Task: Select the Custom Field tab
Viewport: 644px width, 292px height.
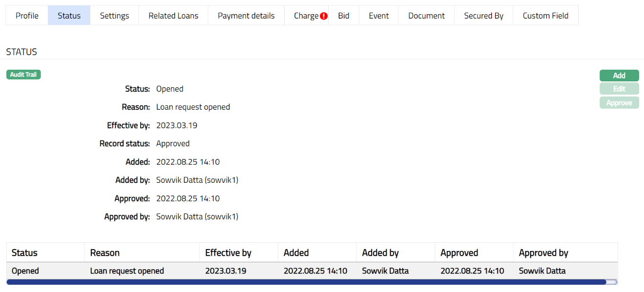Action: tap(545, 16)
